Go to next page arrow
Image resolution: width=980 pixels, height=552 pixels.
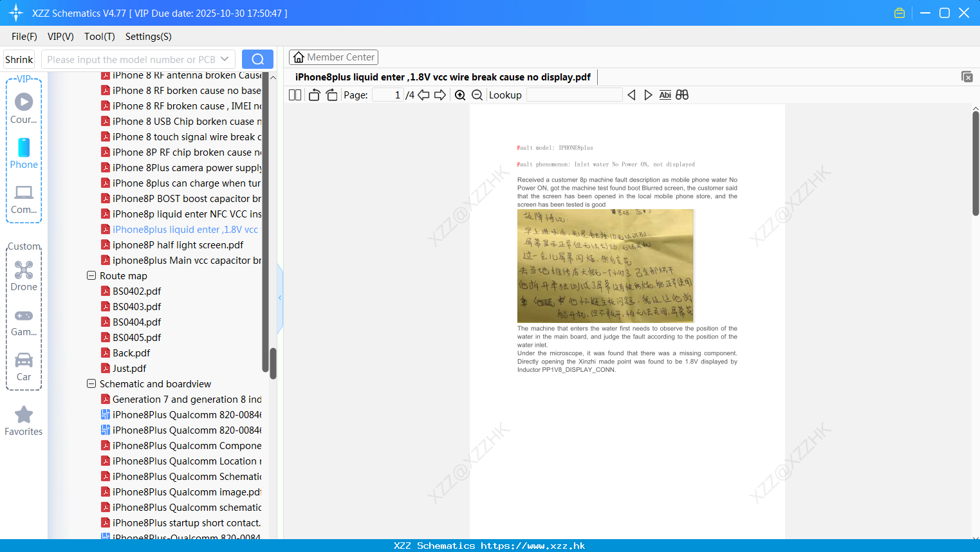tap(440, 95)
